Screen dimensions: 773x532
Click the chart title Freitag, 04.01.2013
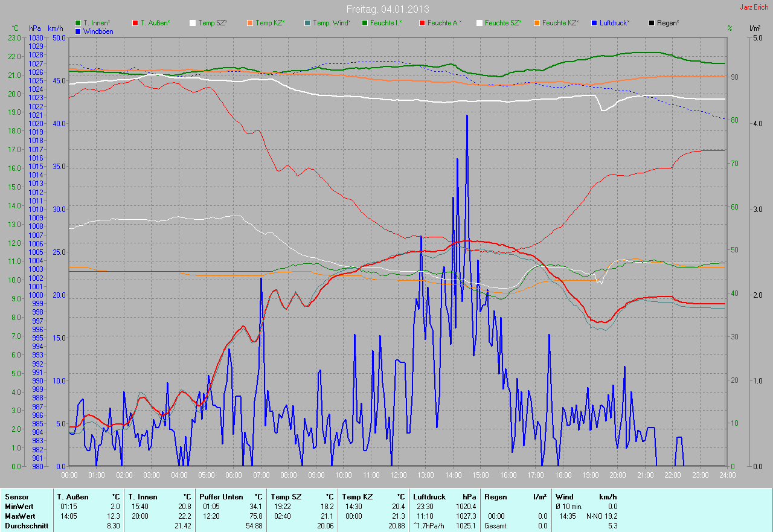click(x=388, y=9)
